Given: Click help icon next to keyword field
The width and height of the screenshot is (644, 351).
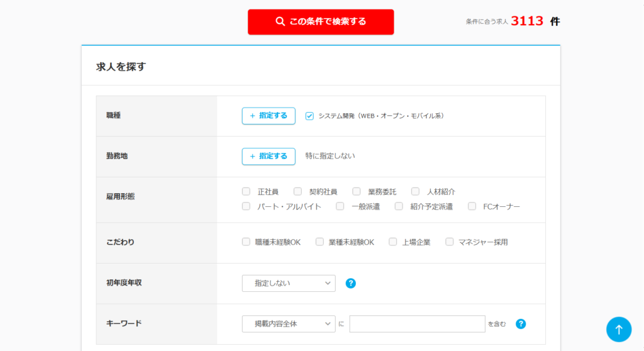Looking at the screenshot, I should click(521, 324).
